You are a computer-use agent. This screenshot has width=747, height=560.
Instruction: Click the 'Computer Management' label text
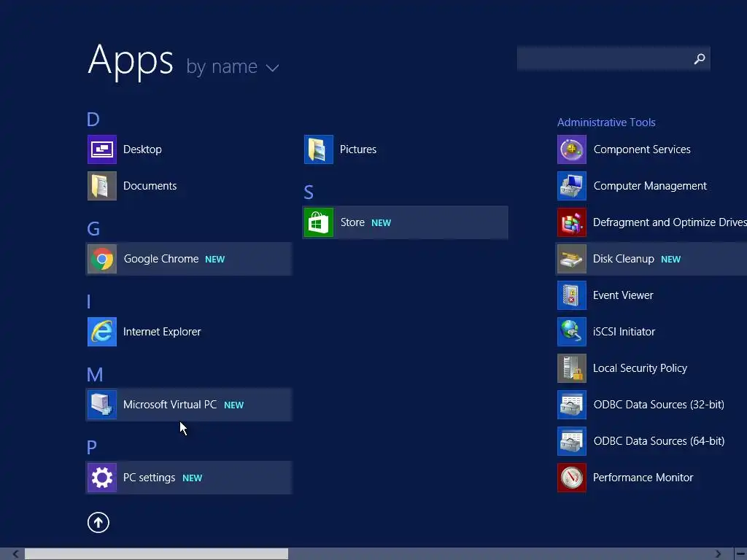[x=650, y=186]
